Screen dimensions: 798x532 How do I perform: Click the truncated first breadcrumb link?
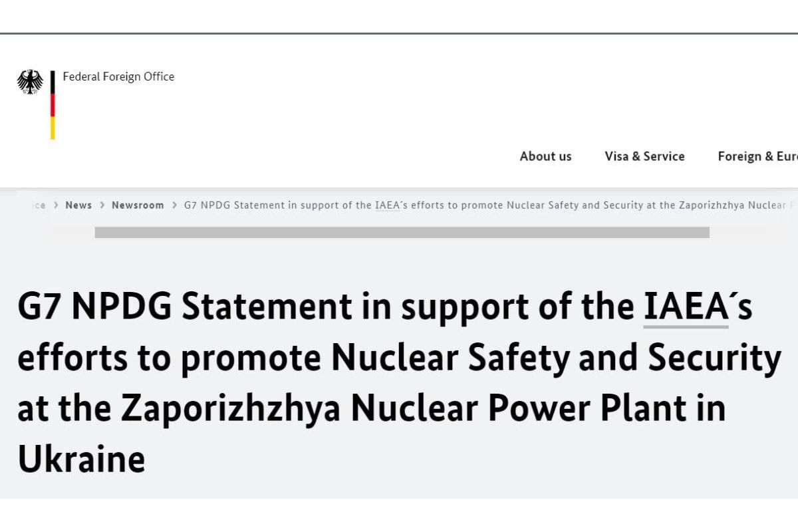click(39, 205)
